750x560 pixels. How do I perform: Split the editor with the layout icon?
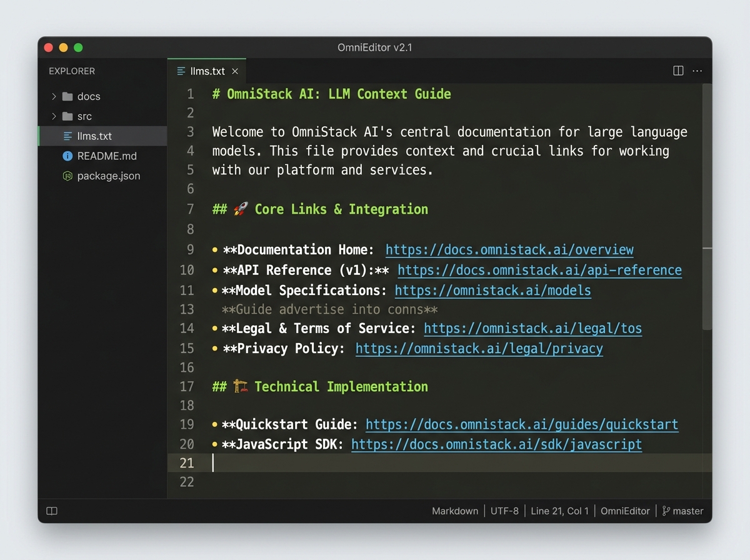(678, 71)
